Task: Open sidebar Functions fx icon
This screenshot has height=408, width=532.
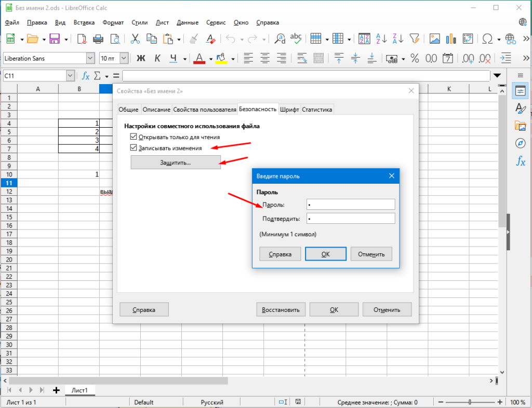Action: (520, 160)
